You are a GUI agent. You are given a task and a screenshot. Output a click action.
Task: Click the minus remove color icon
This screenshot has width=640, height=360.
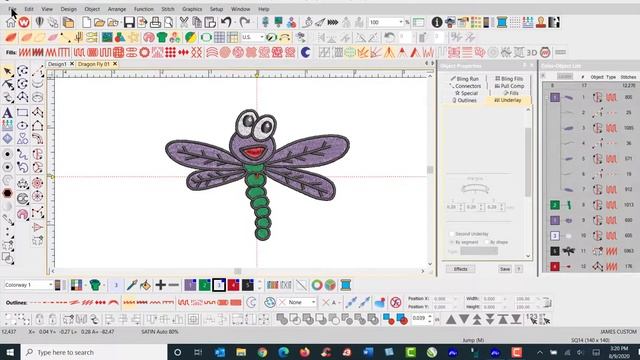[173, 285]
